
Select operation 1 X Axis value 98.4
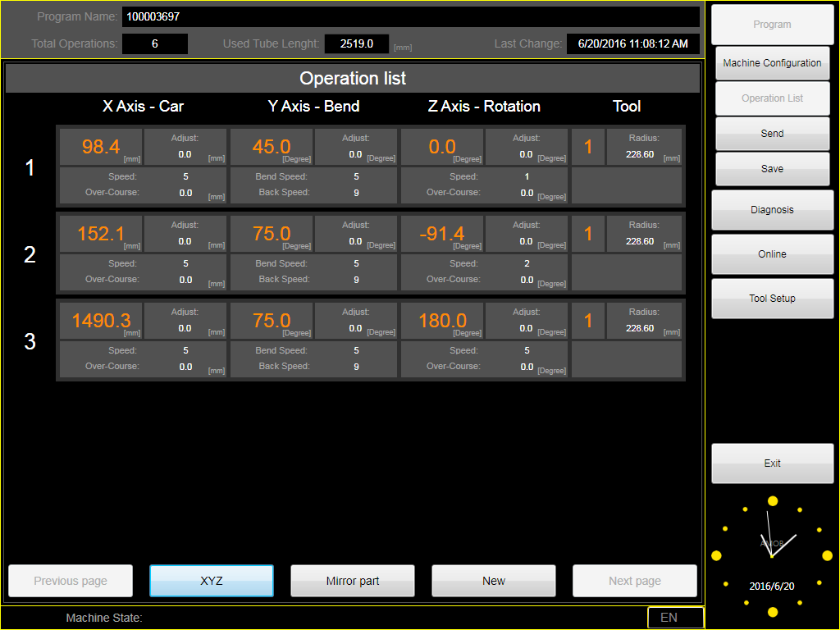(101, 147)
